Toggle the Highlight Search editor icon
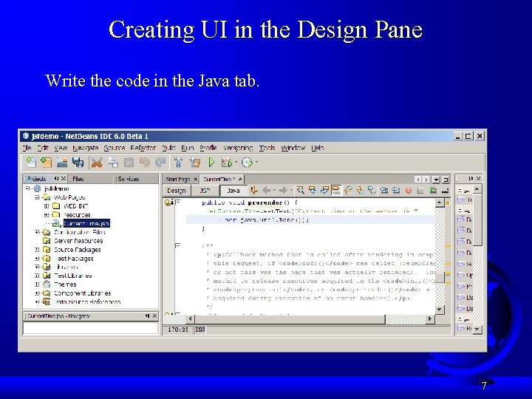The width and height of the screenshot is (532, 399). [336, 191]
